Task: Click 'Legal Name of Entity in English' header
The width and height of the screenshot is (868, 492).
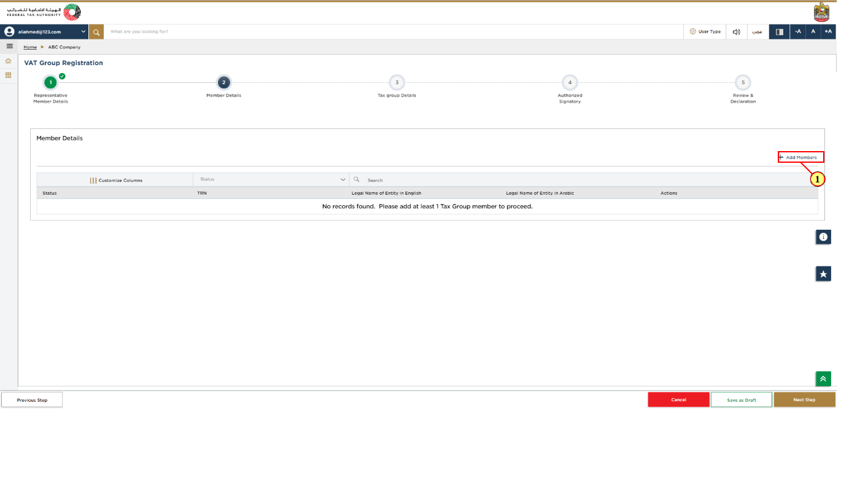Action: pos(386,193)
